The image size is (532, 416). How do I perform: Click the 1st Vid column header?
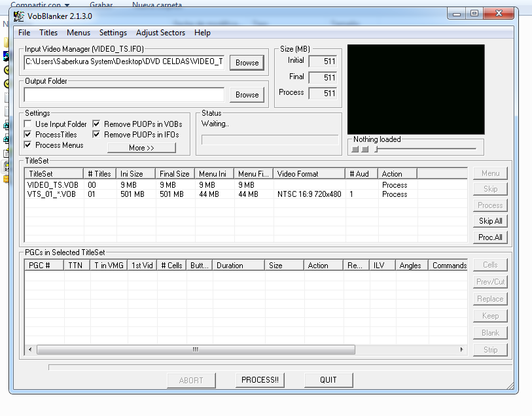click(x=142, y=266)
